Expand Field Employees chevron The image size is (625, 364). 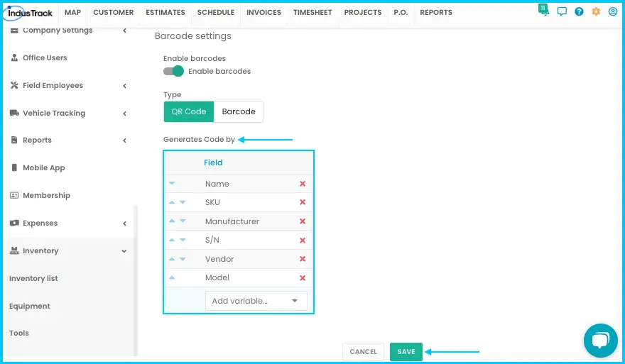[125, 86]
